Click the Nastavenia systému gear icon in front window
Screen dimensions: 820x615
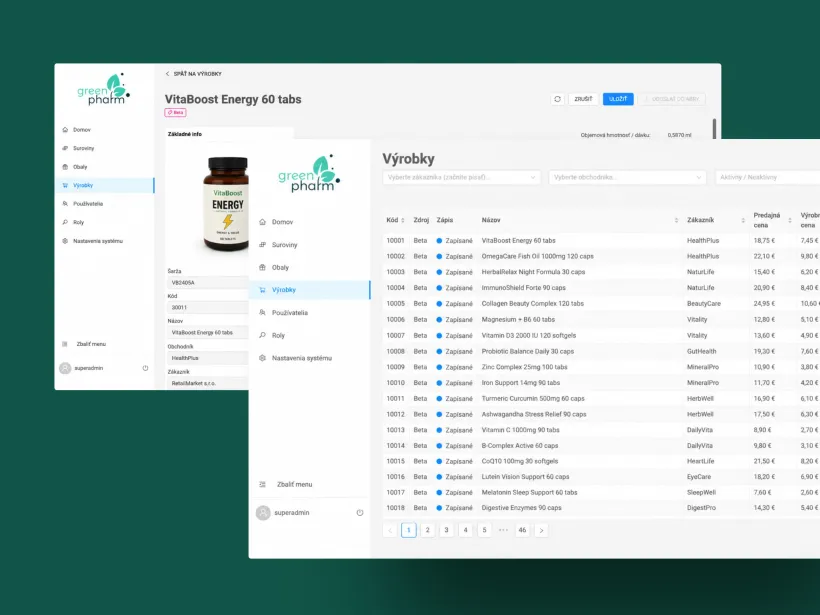[263, 358]
